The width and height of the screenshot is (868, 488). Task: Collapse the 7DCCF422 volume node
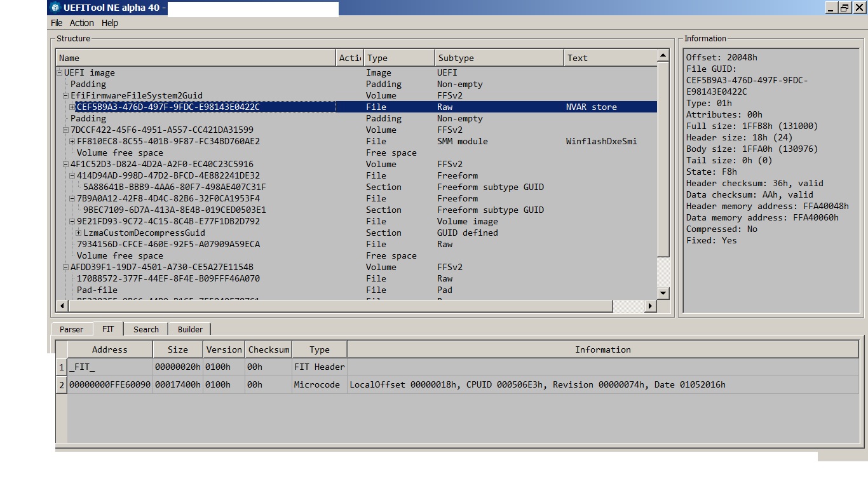click(x=65, y=130)
